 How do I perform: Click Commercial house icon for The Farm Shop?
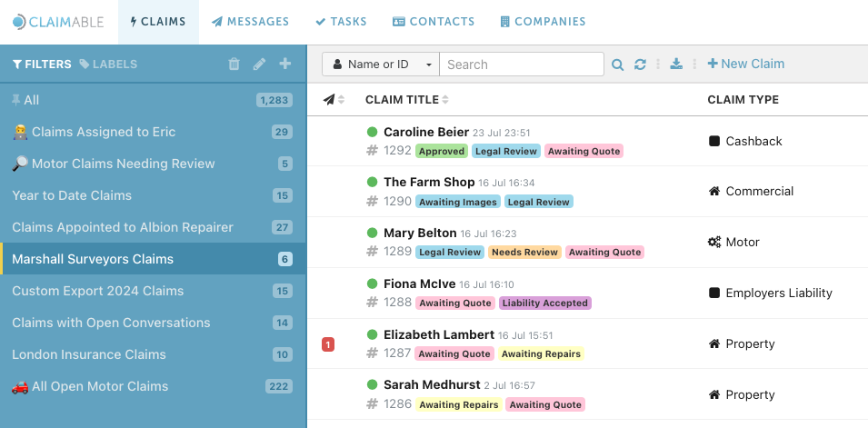(x=714, y=191)
